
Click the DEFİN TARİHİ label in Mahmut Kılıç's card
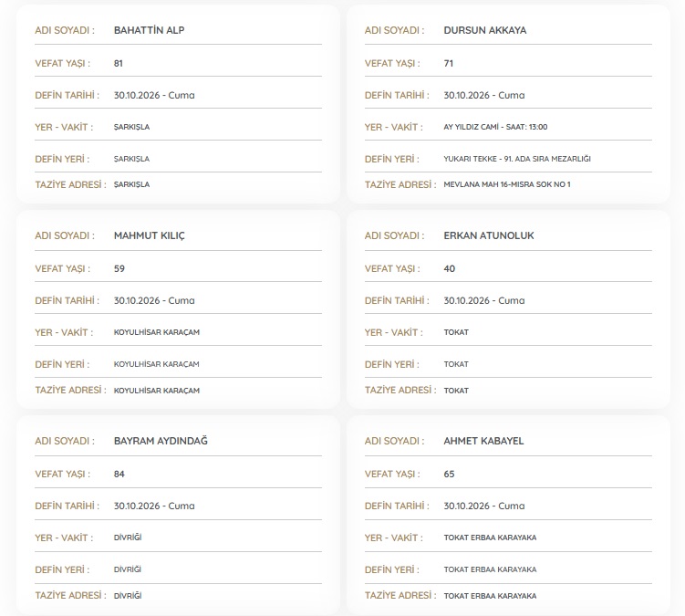(67, 301)
